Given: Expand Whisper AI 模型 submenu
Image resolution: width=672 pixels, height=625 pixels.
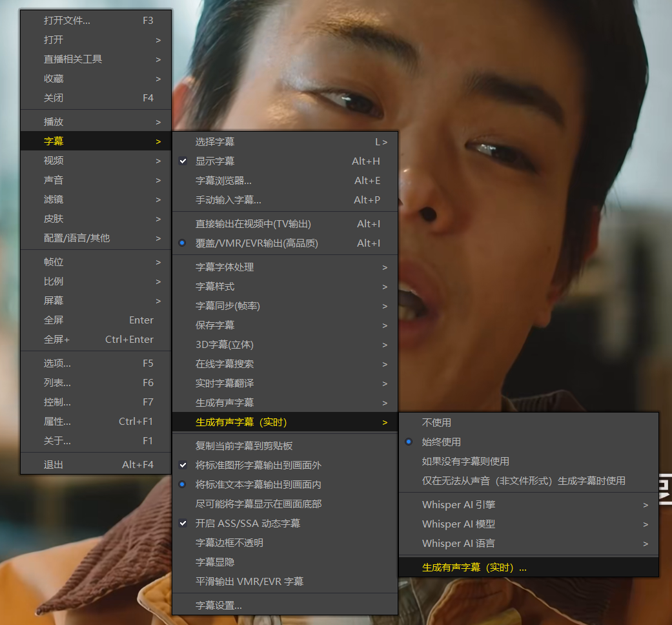Looking at the screenshot, I should pos(529,524).
